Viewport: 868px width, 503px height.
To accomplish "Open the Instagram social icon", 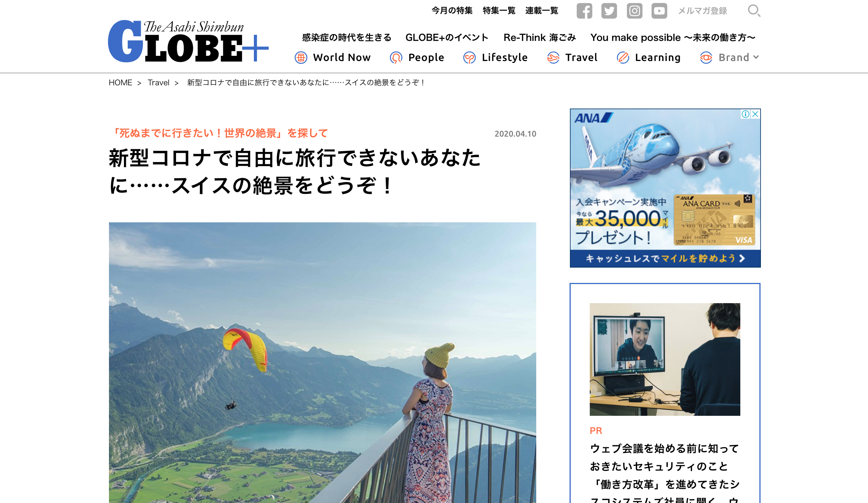I will pyautogui.click(x=634, y=10).
